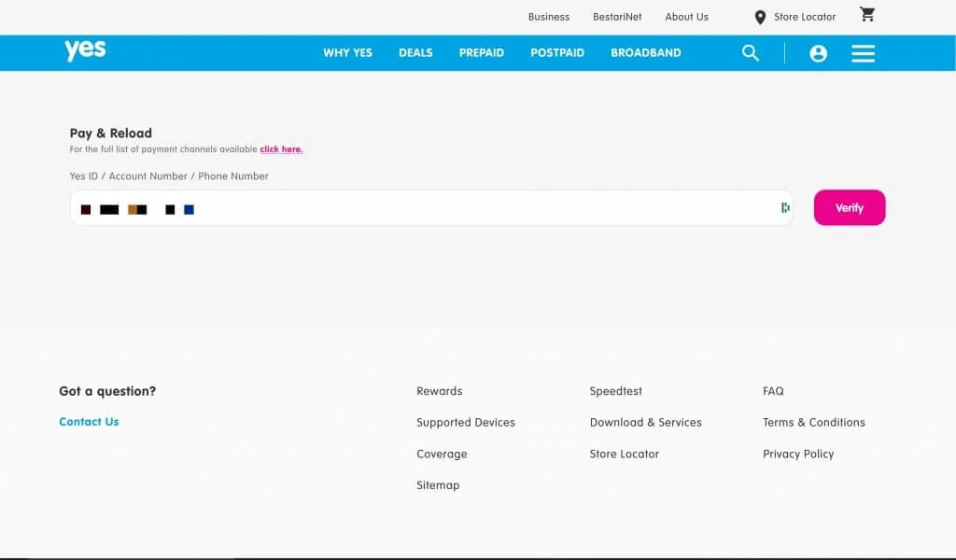This screenshot has width=956, height=560.
Task: Open the BROADBAND navigation item
Action: point(646,53)
